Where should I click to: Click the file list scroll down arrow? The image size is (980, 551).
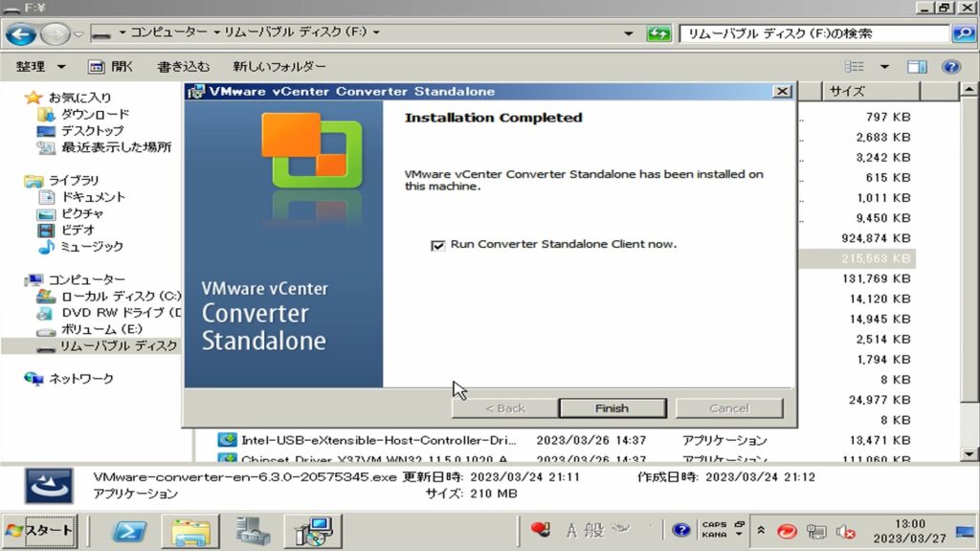[969, 454]
